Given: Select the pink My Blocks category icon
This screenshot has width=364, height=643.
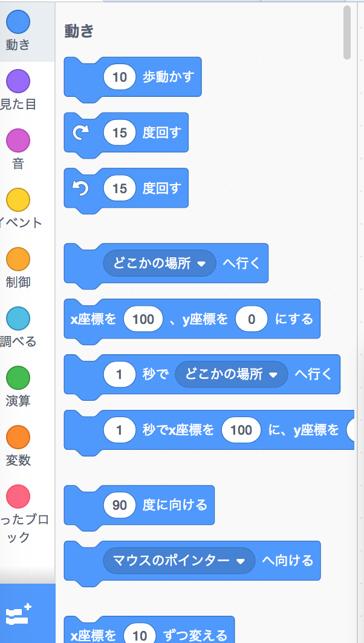Looking at the screenshot, I should (x=18, y=495).
